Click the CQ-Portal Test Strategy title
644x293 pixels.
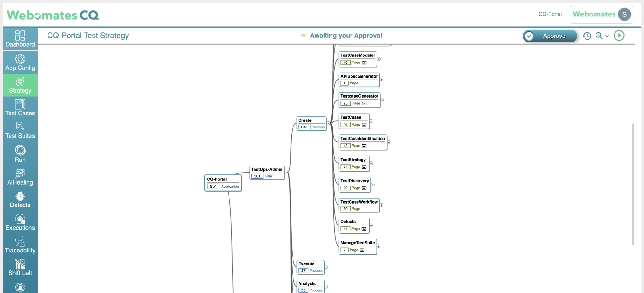pyautogui.click(x=88, y=36)
